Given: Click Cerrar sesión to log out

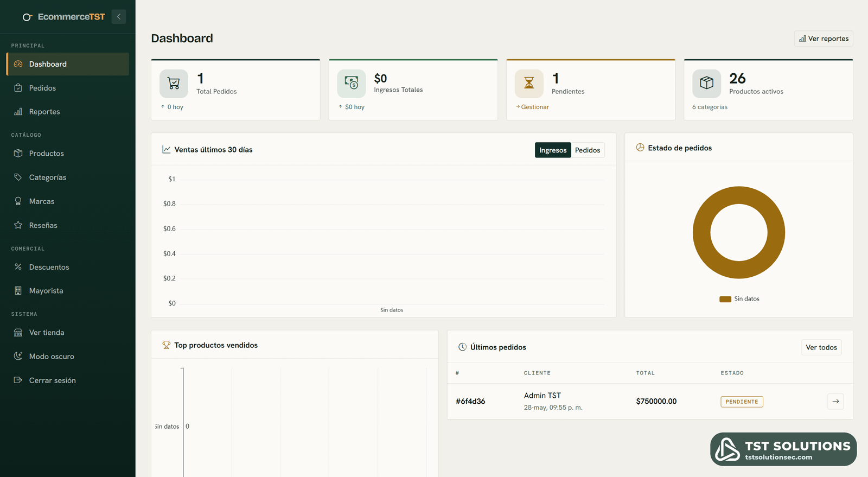Looking at the screenshot, I should point(68,380).
